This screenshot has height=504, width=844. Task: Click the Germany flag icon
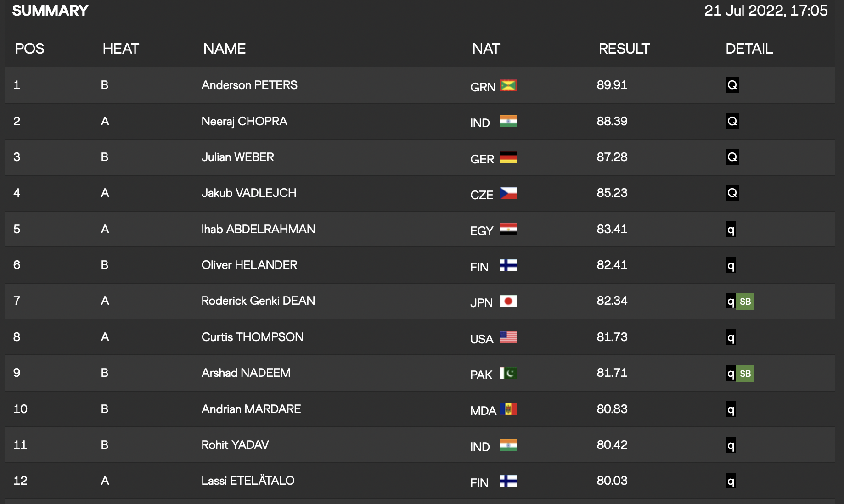[x=508, y=157]
